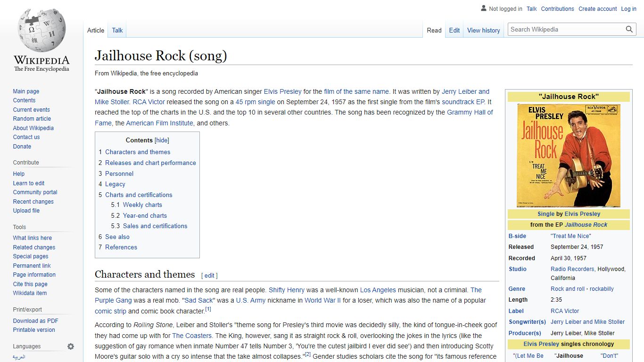Open American Film Institute link
The image size is (644, 362).
click(159, 123)
